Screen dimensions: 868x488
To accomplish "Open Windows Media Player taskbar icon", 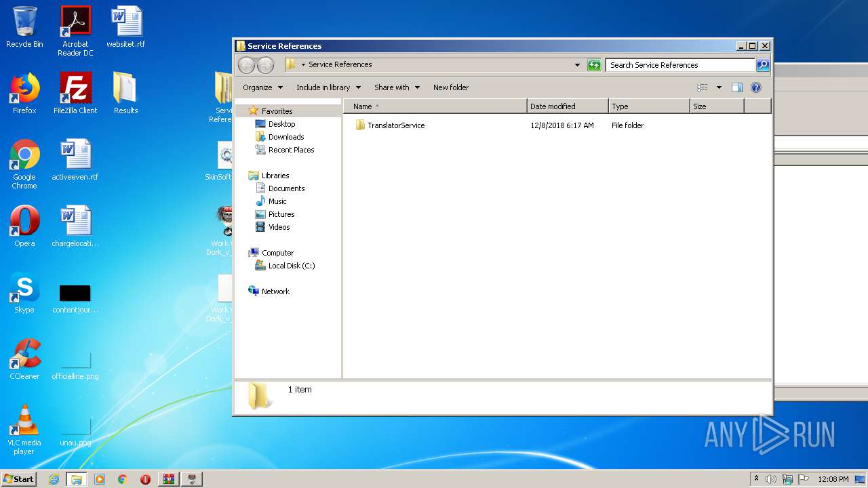I will point(100,479).
